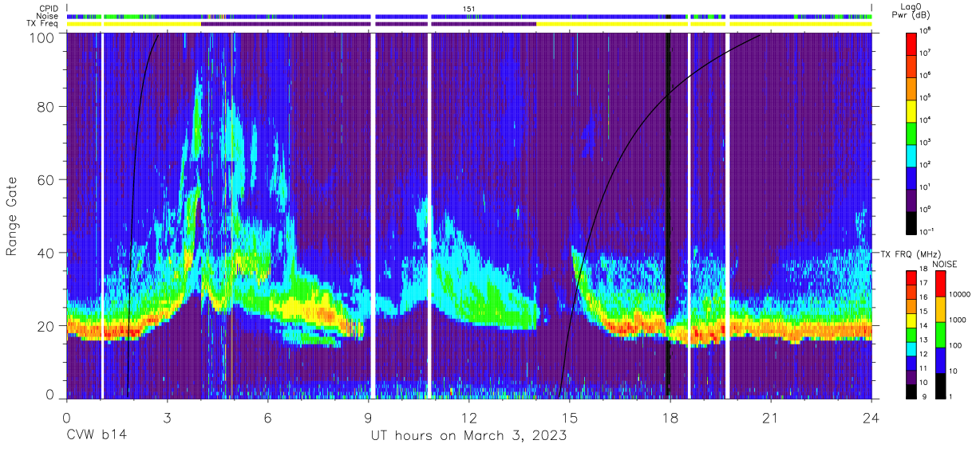
Task: Click the UT hour 24 tick label
Action: pos(871,417)
